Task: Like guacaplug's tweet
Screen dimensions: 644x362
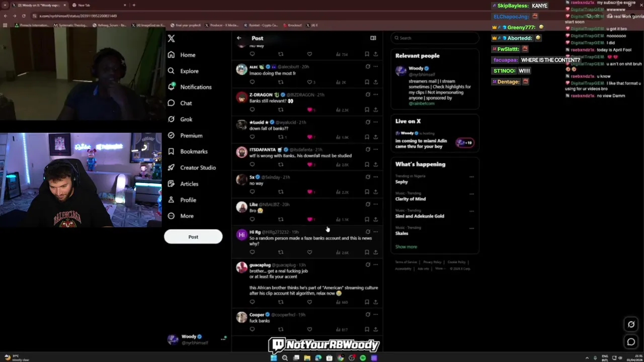Action: point(309,302)
